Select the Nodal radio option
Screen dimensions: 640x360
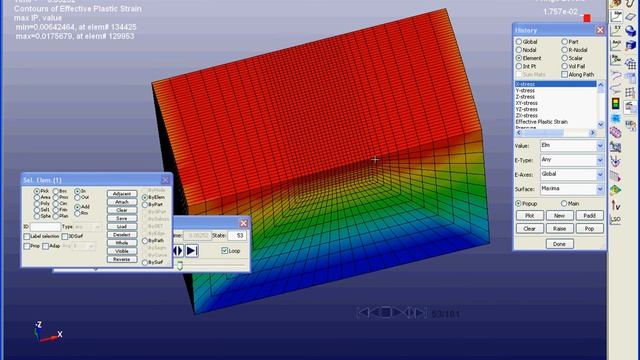click(x=519, y=50)
